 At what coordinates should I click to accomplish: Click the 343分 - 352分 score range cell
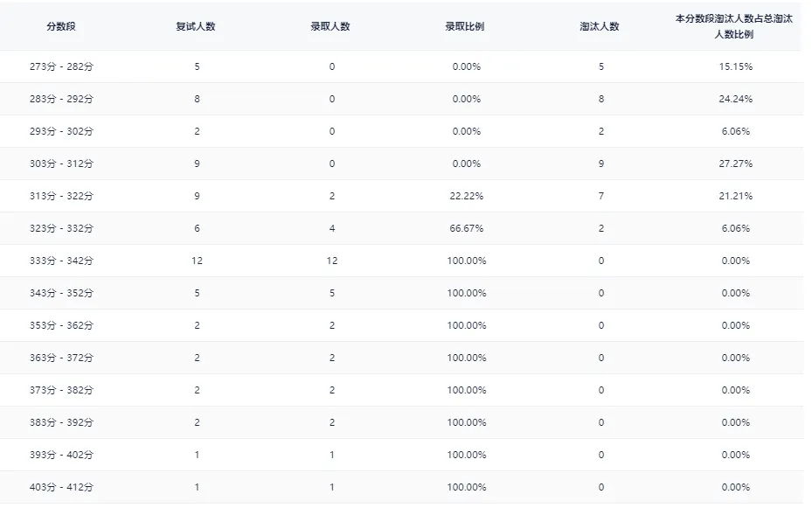61,293
